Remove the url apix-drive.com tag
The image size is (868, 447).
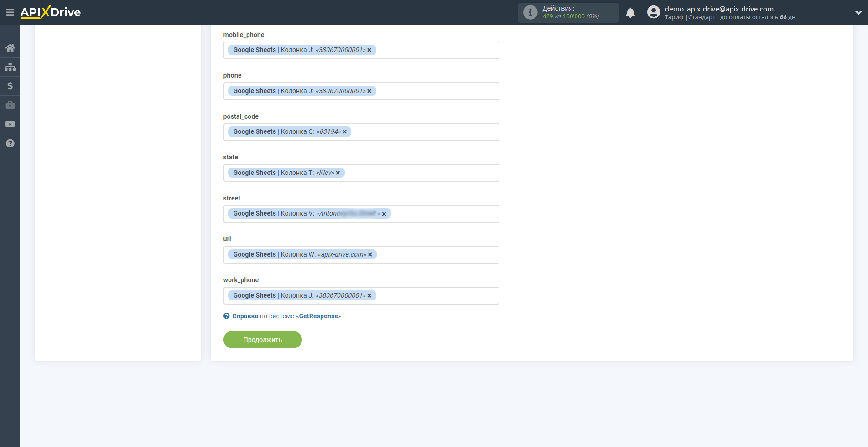(x=370, y=255)
